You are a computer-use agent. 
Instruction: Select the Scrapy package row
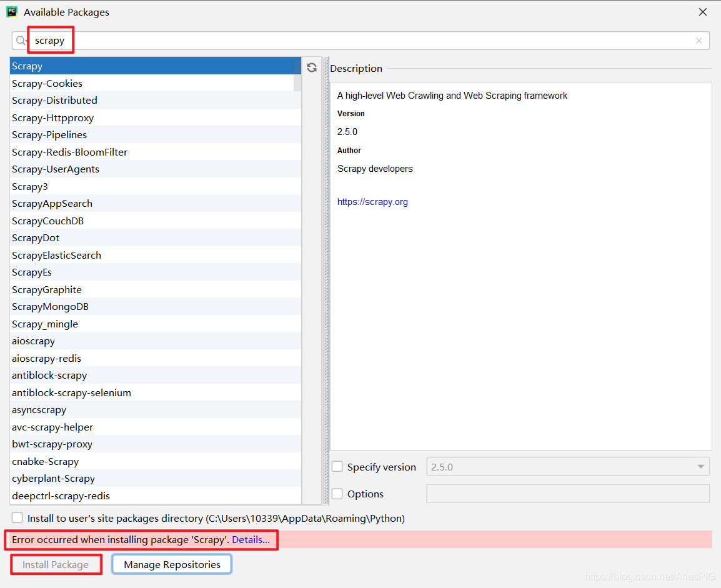point(156,66)
